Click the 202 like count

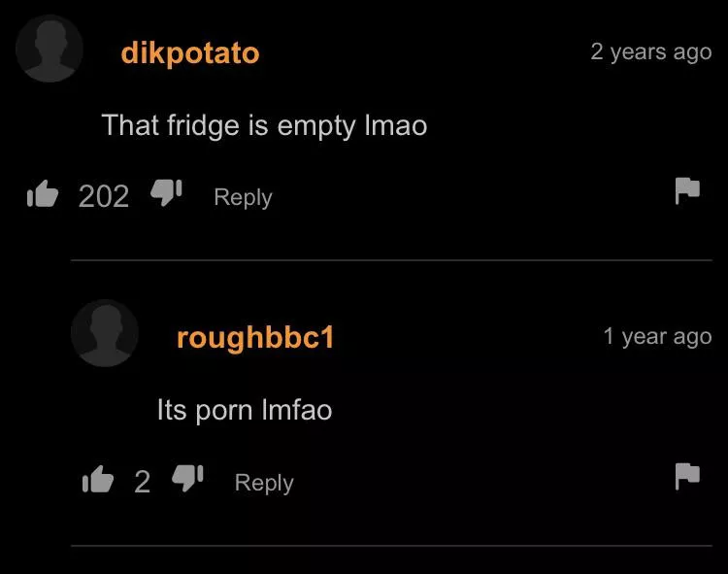click(x=104, y=196)
